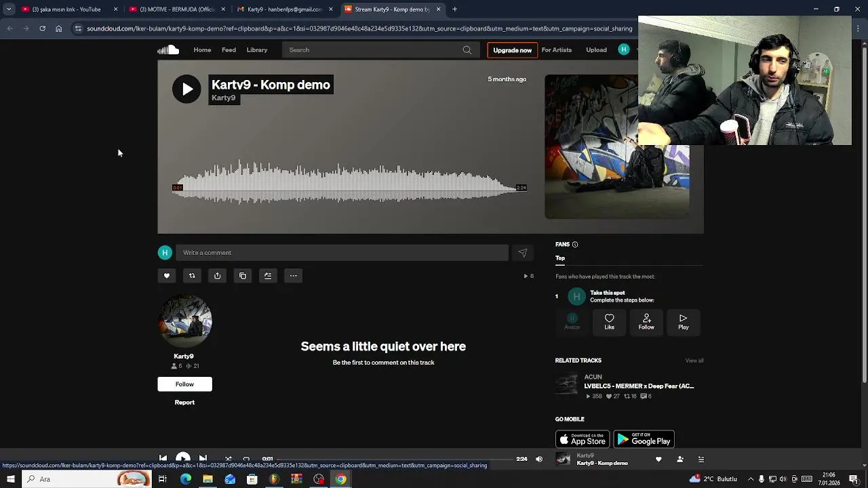This screenshot has width=868, height=488.
Task: Play the Karty9 - Komp demo track
Action: tap(186, 89)
